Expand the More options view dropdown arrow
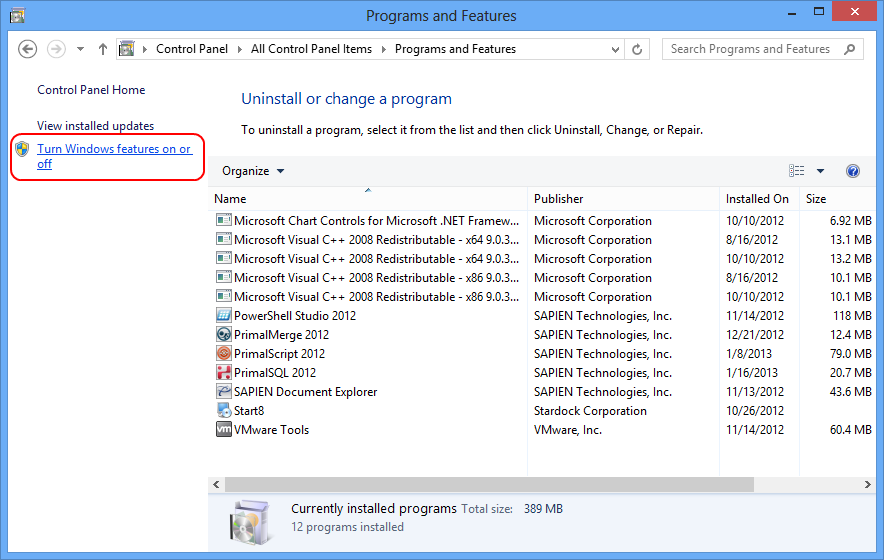The image size is (884, 560). tap(820, 171)
